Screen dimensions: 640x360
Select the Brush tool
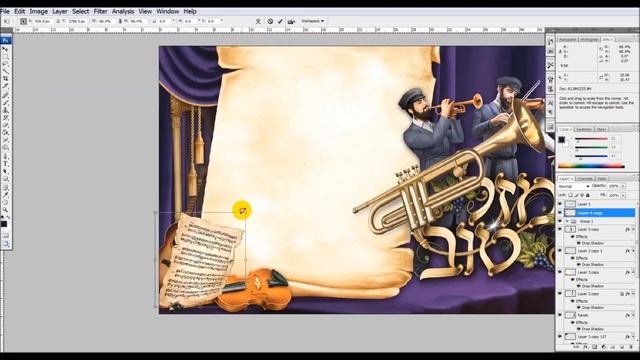tap(6, 102)
